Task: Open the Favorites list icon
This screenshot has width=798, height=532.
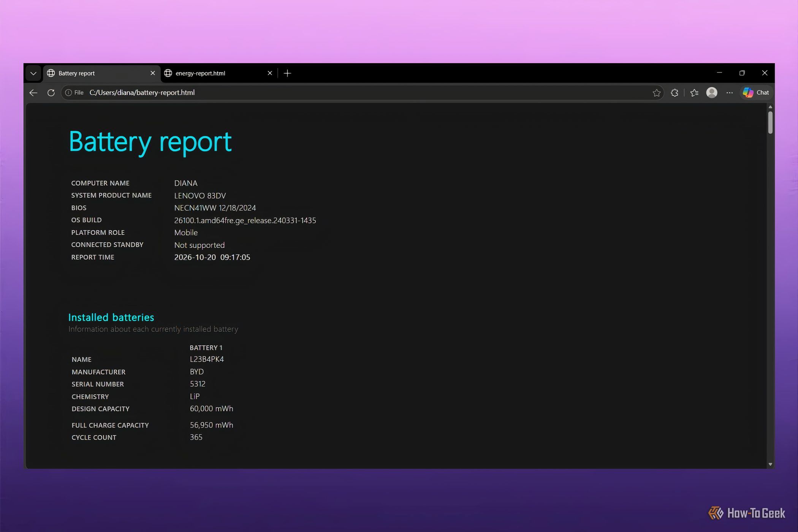Action: [694, 93]
